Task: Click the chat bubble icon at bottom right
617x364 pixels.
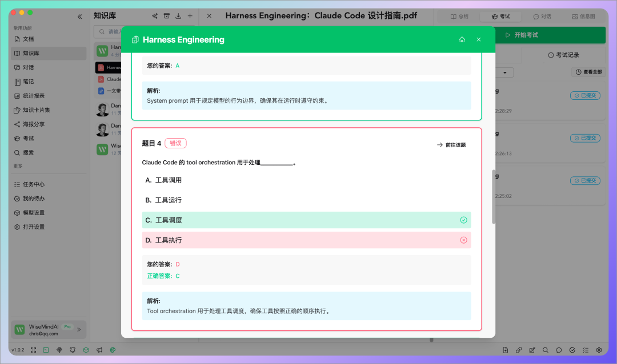Action: [x=559, y=350]
